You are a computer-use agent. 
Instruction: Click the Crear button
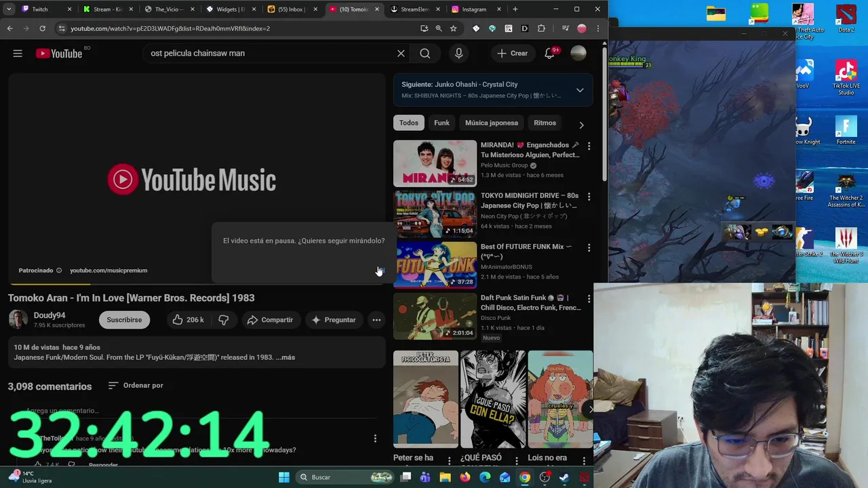pos(512,54)
